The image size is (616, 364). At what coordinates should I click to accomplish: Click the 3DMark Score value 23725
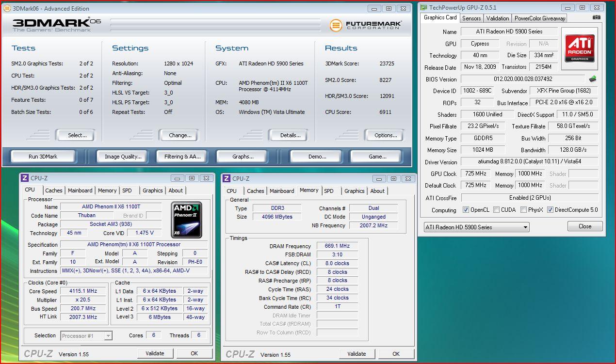[x=387, y=63]
